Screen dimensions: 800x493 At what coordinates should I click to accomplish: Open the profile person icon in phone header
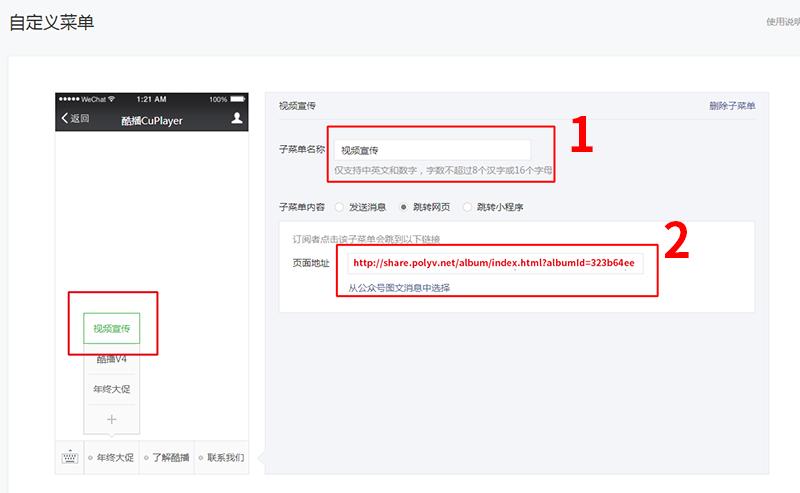pos(237,118)
